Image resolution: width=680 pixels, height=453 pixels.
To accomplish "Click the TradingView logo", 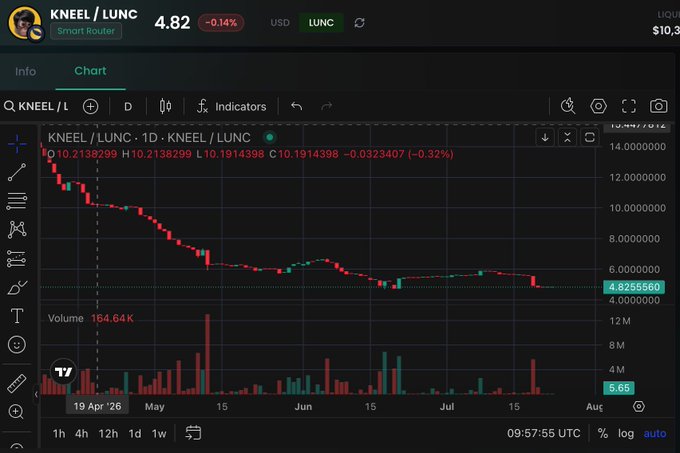I will [63, 372].
